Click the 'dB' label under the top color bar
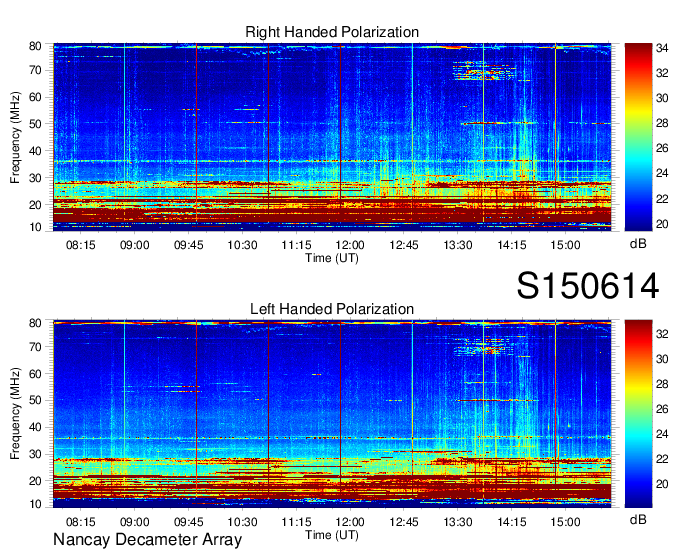 point(638,244)
